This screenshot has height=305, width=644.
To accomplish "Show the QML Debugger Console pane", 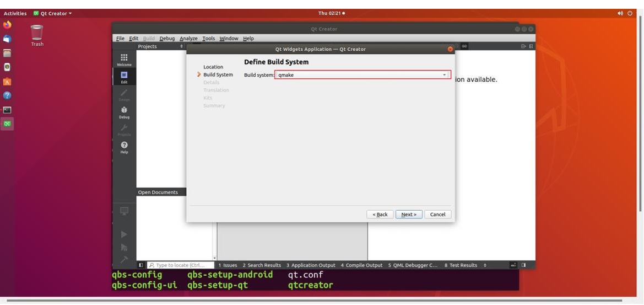I will 413,265.
